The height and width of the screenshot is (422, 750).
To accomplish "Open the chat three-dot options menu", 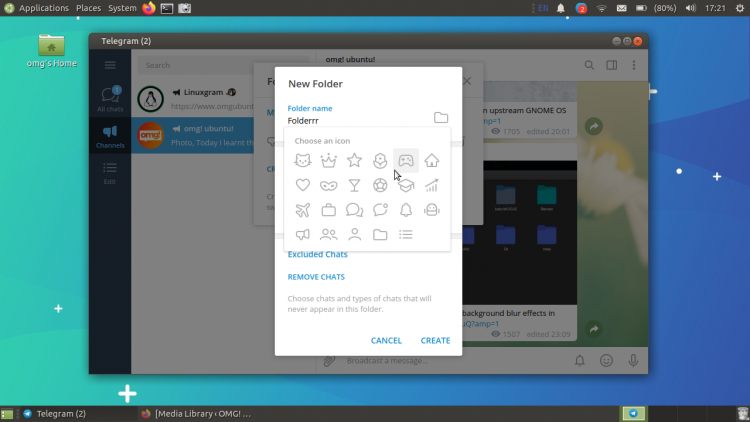I will [634, 65].
